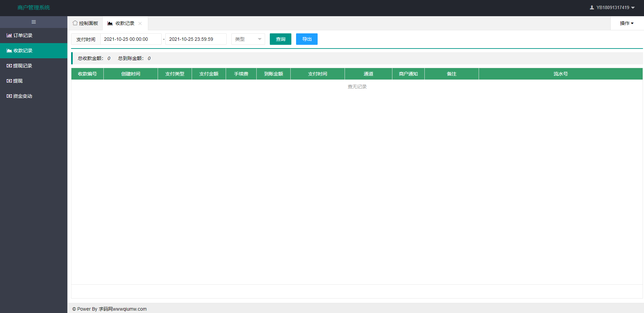
Task: Click the 订单记录 chart icon in sidebar
Action: pos(9,35)
